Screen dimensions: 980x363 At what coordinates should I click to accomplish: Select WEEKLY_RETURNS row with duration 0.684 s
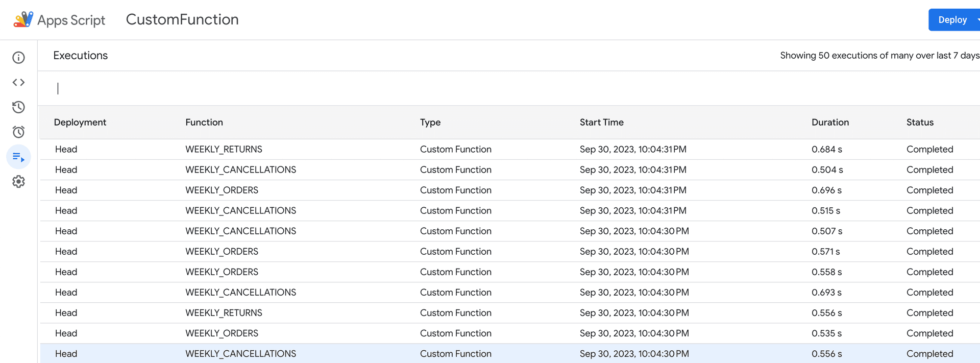(x=510, y=149)
